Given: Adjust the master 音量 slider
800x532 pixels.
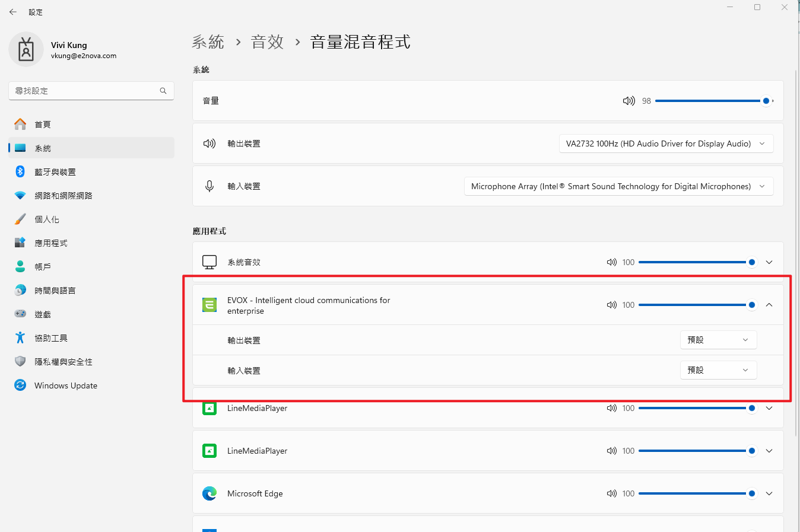Looking at the screenshot, I should pos(714,101).
